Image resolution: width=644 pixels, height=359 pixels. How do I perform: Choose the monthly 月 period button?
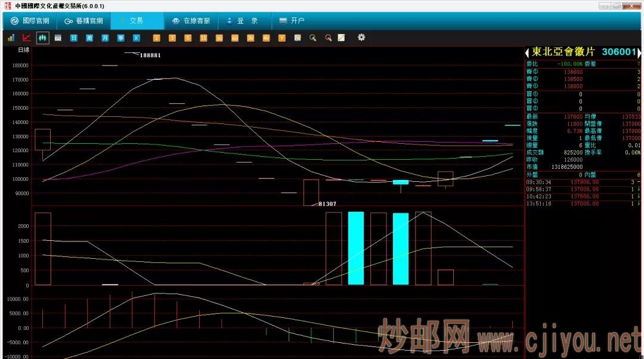(x=105, y=38)
